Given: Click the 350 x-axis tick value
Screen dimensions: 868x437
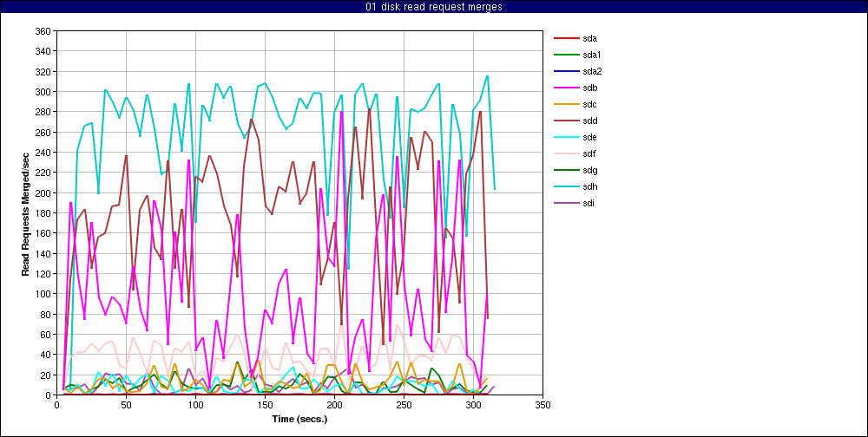Looking at the screenshot, I should [542, 405].
